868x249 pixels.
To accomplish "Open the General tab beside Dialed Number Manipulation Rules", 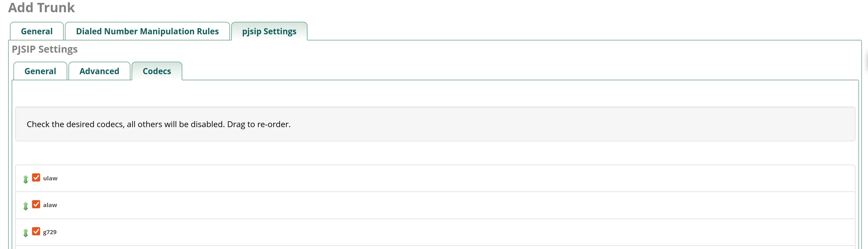I will tap(37, 31).
